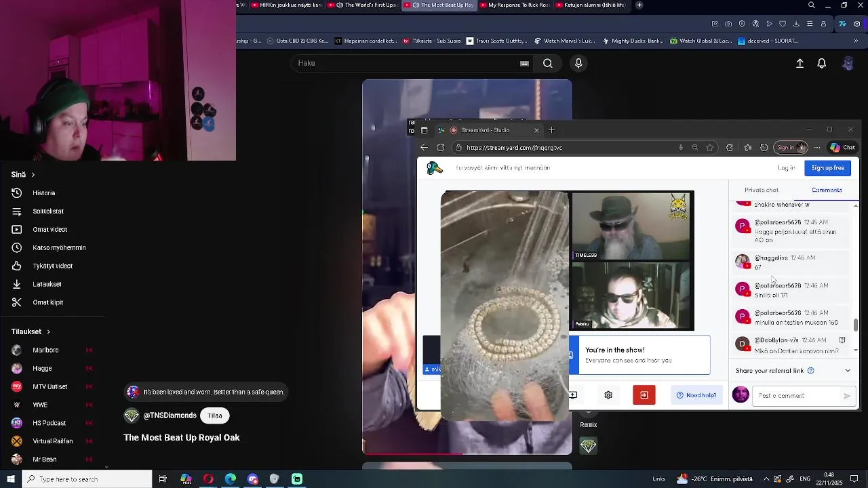The image size is (868, 488).
Task: Click Log in on StreamYard
Action: 786,168
